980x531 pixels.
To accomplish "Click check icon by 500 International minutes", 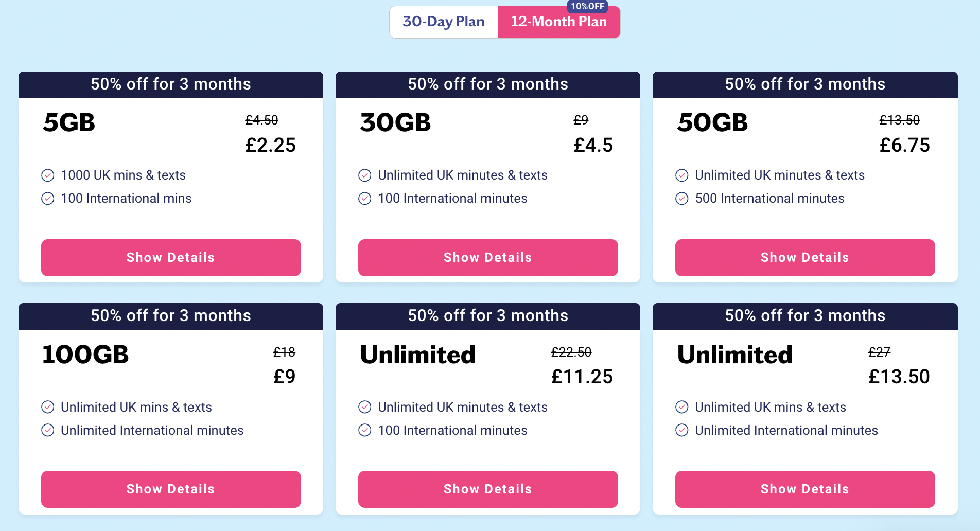I will (x=682, y=199).
